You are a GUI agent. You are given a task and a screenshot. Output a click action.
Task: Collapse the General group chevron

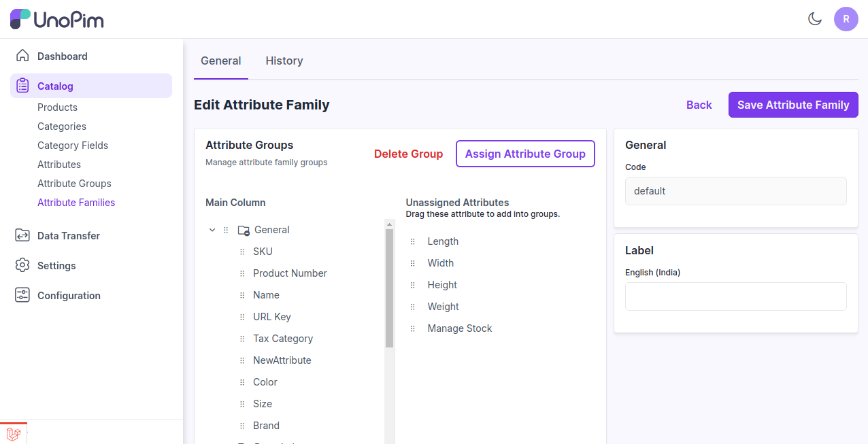tap(212, 230)
